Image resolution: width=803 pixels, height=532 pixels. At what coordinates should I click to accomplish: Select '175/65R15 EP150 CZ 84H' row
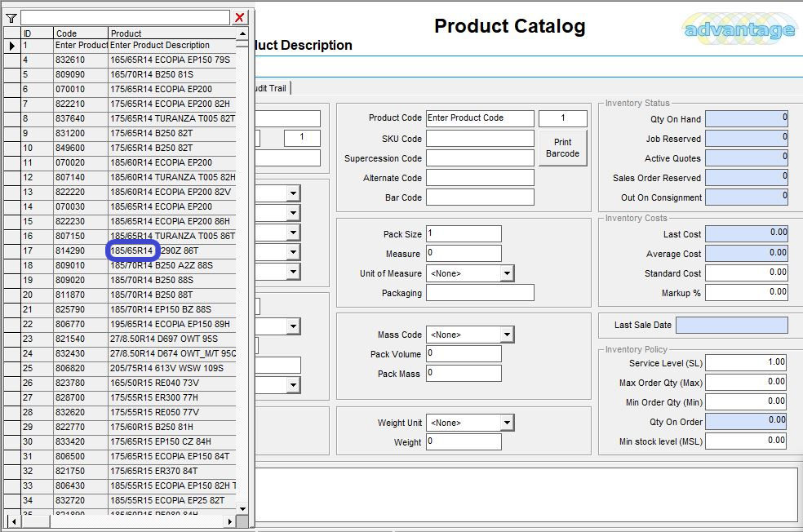pos(172,442)
